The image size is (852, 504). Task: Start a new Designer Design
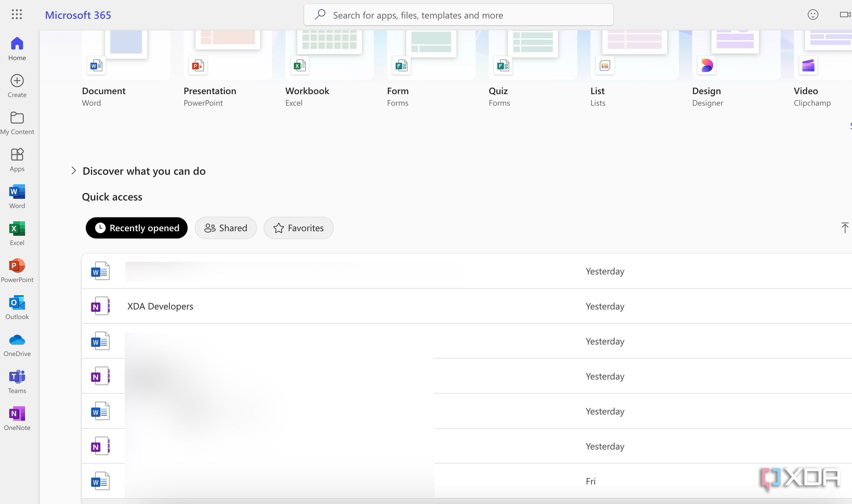736,54
